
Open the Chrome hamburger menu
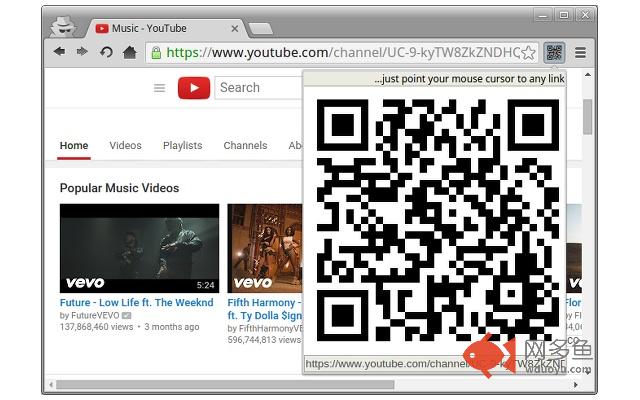[580, 53]
